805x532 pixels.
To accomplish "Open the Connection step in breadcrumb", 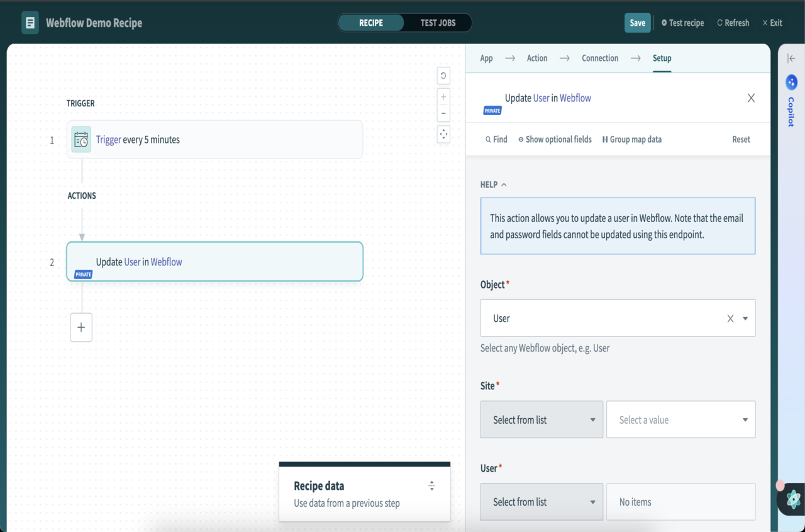I will coord(600,58).
